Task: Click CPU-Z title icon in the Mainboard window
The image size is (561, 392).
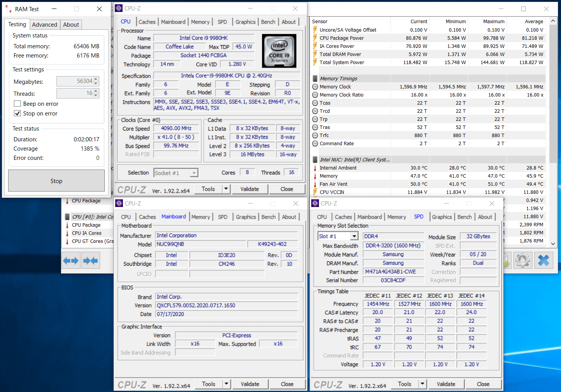Action: click(119, 203)
